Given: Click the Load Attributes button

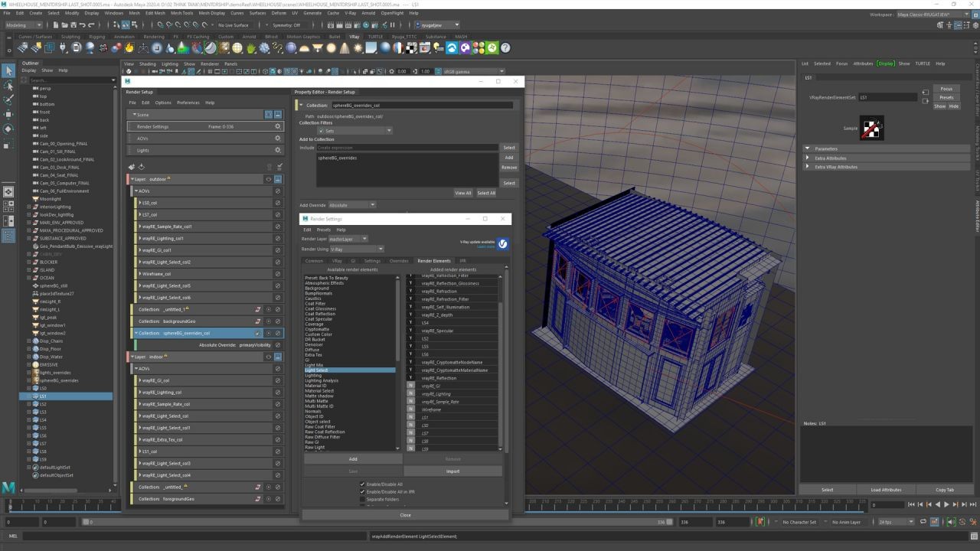Looking at the screenshot, I should point(886,490).
